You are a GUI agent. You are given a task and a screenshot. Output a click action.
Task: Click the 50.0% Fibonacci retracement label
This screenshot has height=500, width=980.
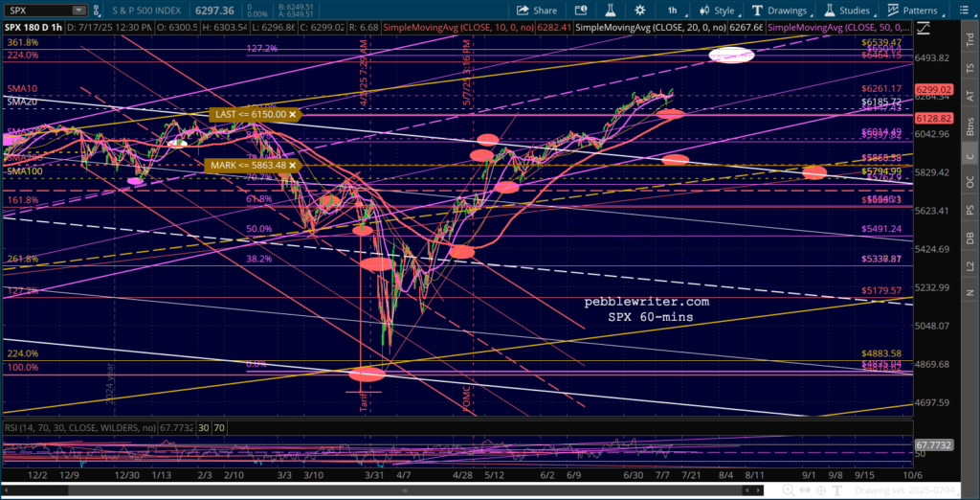click(x=258, y=229)
